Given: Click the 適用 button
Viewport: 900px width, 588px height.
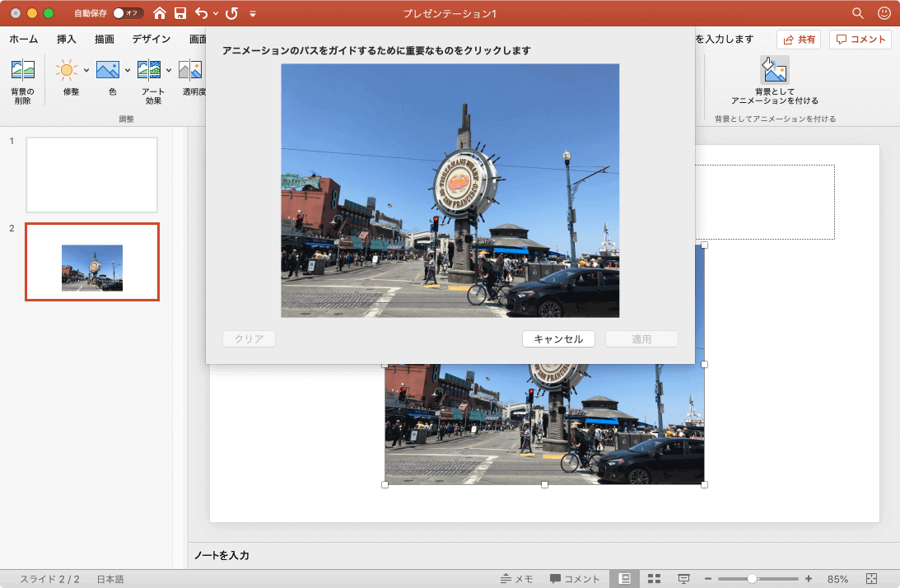Looking at the screenshot, I should pos(641,338).
